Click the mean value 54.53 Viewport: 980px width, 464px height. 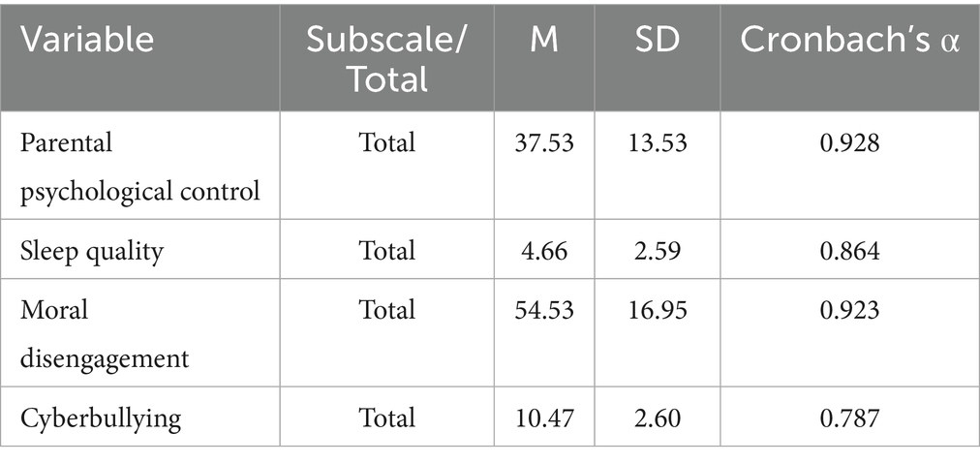(544, 310)
